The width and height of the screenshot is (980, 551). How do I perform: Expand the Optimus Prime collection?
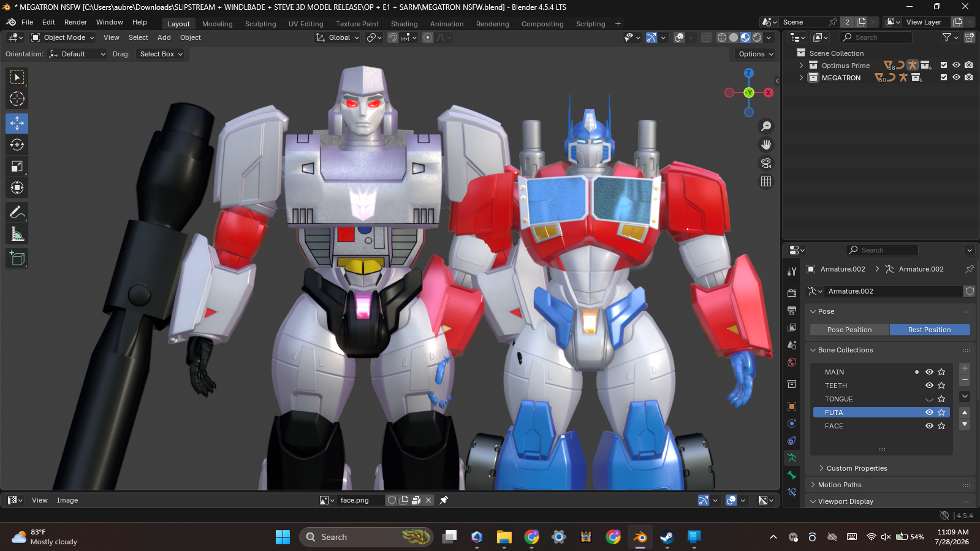pyautogui.click(x=801, y=66)
